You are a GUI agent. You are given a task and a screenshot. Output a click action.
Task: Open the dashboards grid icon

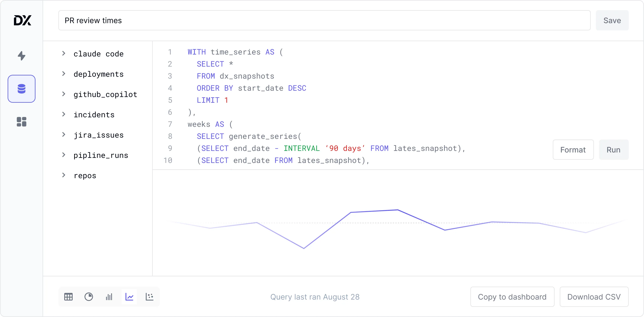[22, 122]
